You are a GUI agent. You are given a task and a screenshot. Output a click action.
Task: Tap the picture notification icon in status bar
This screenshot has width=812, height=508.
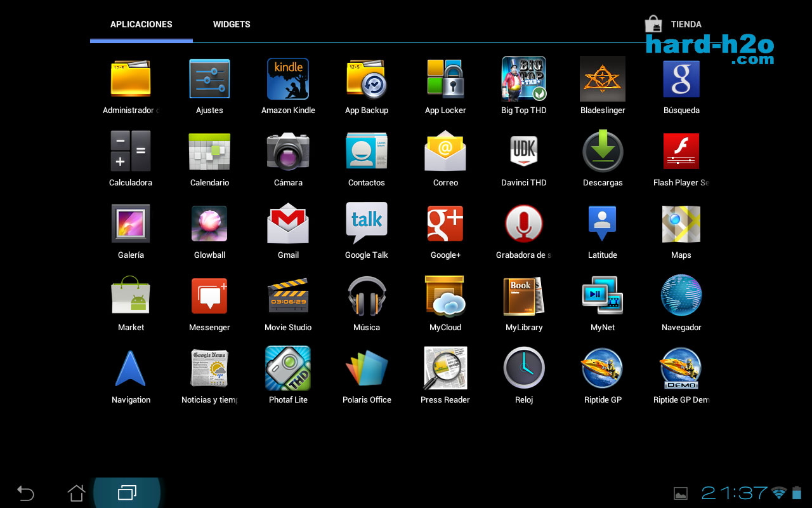click(x=681, y=493)
